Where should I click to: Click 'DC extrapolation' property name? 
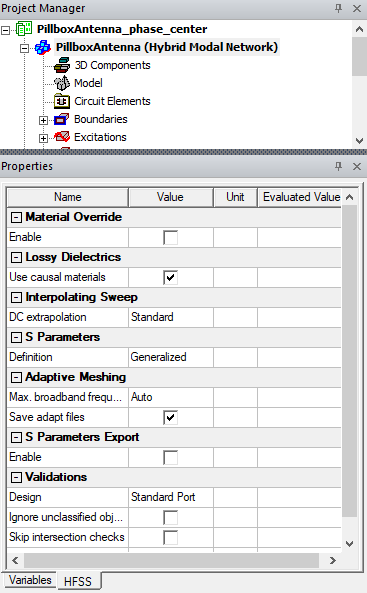tap(48, 317)
